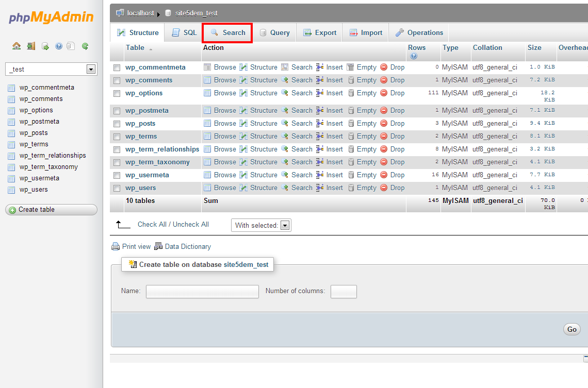
Task: Click Browse icon for wp_term_relationships row
Action: (207, 149)
